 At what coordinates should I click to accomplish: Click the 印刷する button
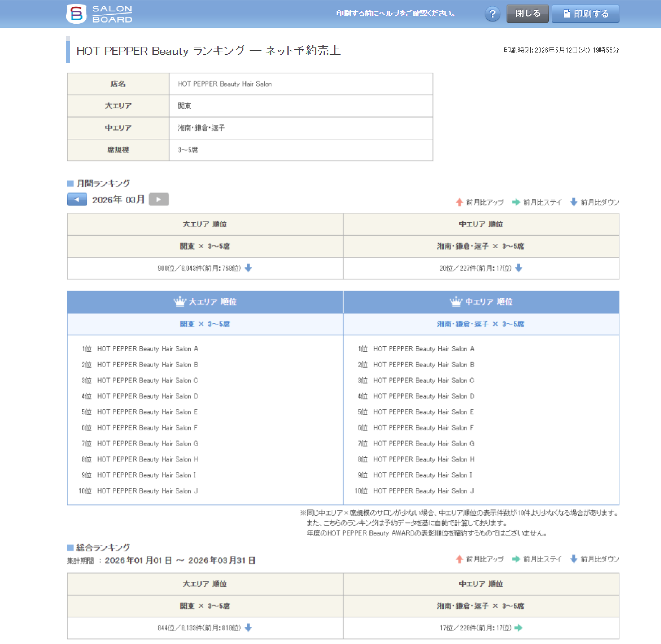[x=585, y=14]
